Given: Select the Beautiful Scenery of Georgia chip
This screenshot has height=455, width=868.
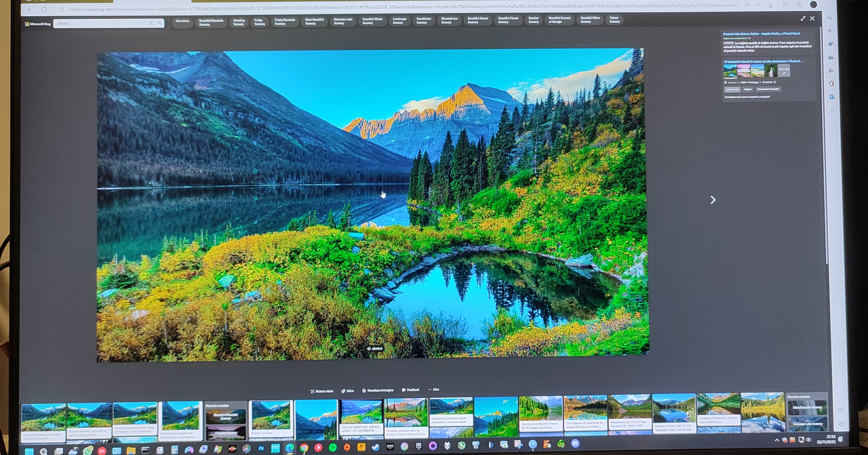Looking at the screenshot, I should [560, 22].
